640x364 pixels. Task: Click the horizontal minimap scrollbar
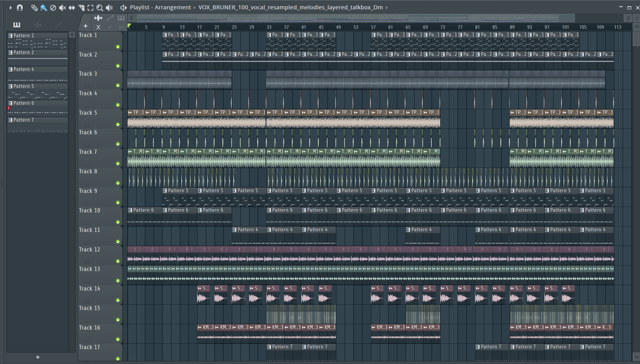[x=355, y=18]
